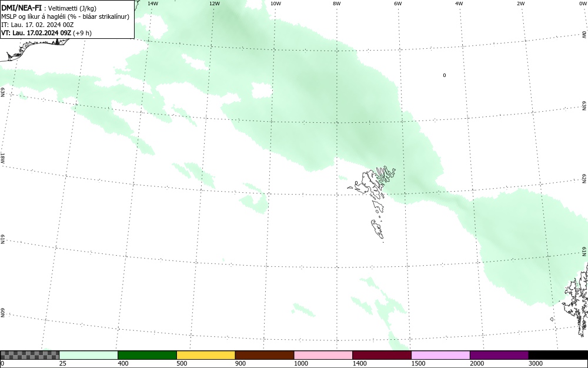588x368 pixels.
Task: Select the pink 1000–1400 legend swatch
Action: pos(323,355)
